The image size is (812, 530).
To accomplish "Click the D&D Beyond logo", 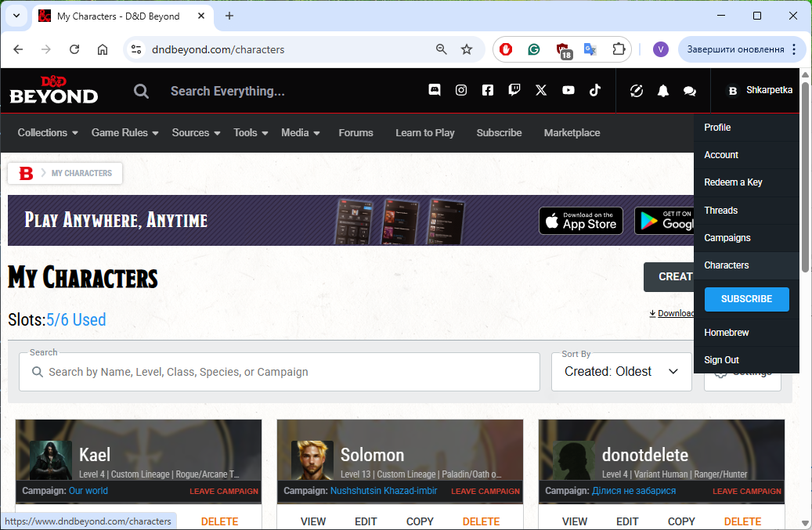I will pos(53,90).
